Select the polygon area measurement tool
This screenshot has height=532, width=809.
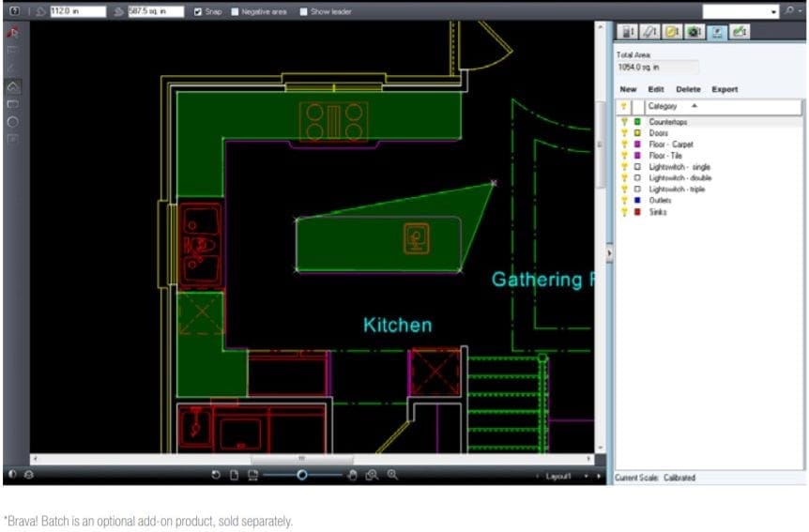tap(13, 86)
